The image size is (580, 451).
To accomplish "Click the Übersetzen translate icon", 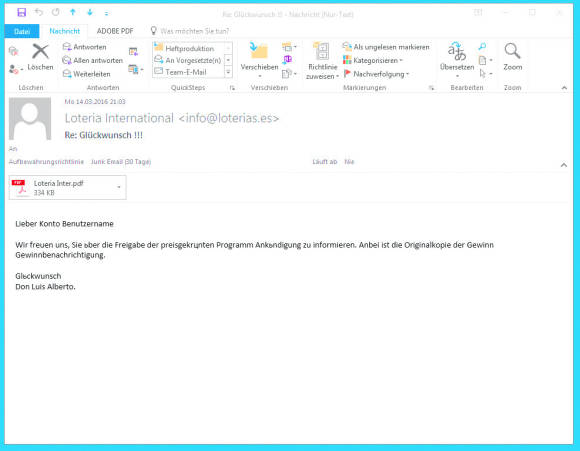I will (457, 51).
